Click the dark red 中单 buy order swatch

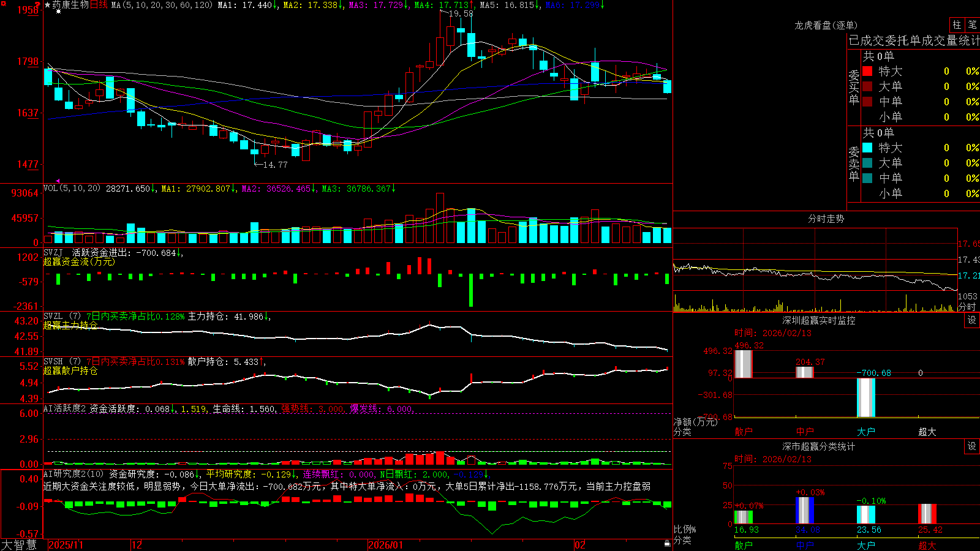point(867,102)
